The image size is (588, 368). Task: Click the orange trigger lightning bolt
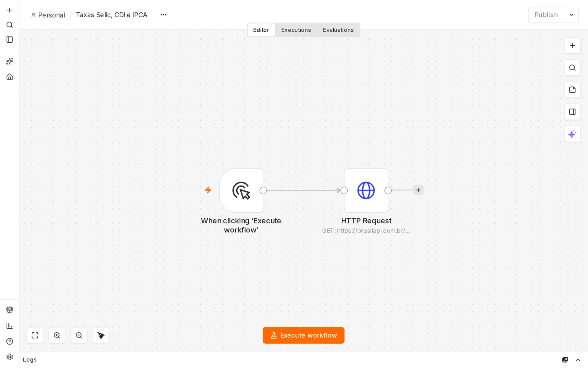click(208, 190)
